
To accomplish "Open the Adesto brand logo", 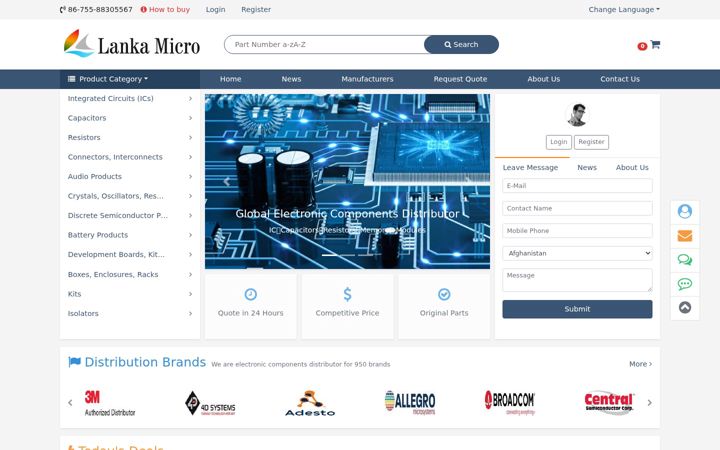I will point(310,403).
